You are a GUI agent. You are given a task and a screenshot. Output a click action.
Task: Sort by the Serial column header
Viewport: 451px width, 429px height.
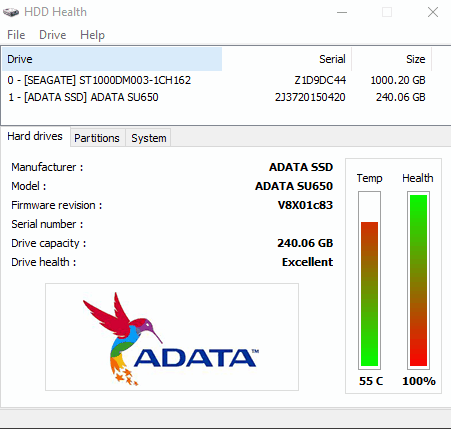[287, 59]
